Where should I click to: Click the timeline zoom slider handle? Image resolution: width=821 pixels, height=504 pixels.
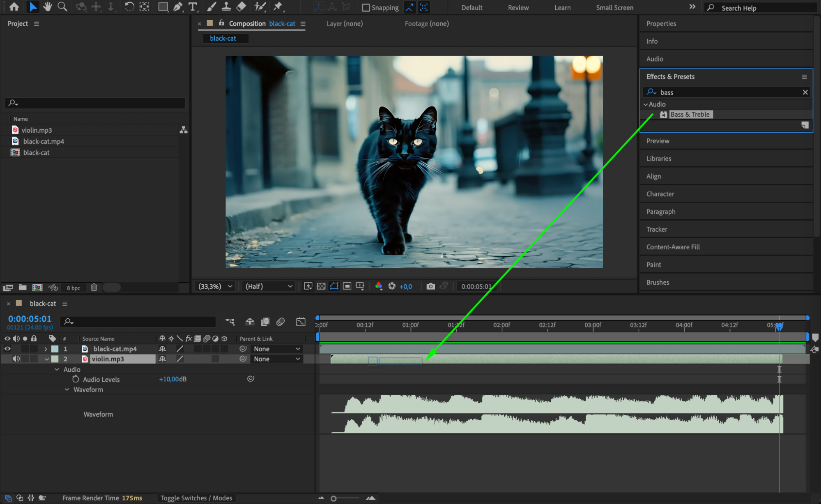[x=333, y=498]
